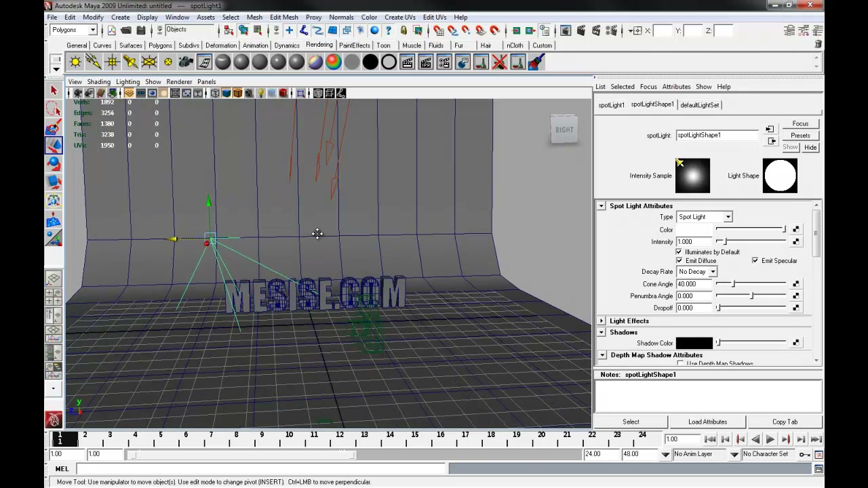868x488 pixels.
Task: Enable snap to grids icon
Action: point(438,30)
